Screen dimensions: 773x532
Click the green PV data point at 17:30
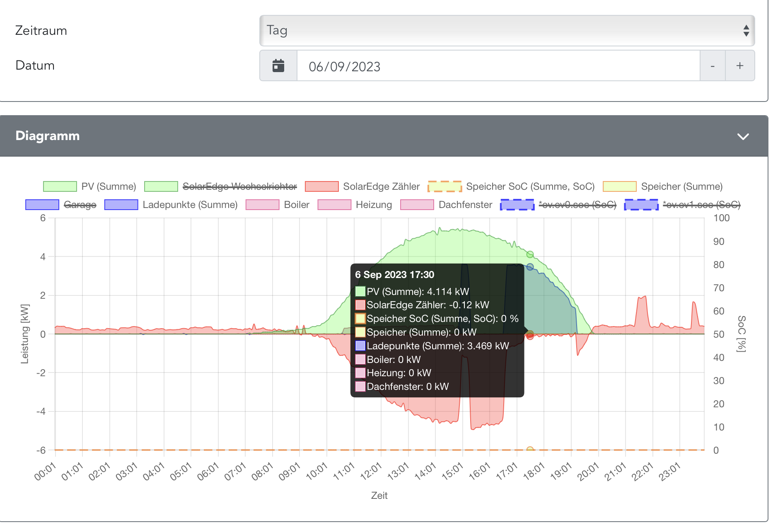530,254
